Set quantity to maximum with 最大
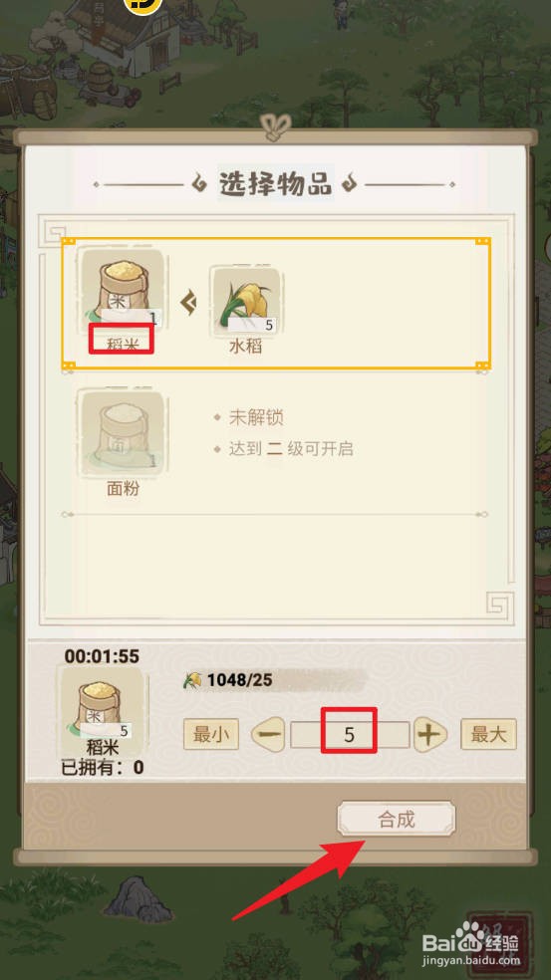The width and height of the screenshot is (551, 980). coord(488,735)
